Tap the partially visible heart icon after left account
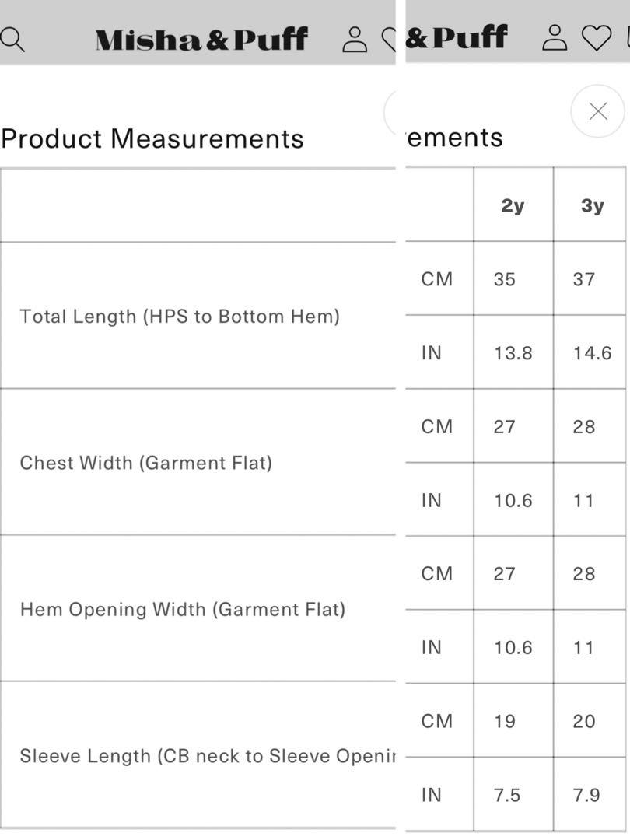Image resolution: width=630 pixels, height=840 pixels. (389, 39)
